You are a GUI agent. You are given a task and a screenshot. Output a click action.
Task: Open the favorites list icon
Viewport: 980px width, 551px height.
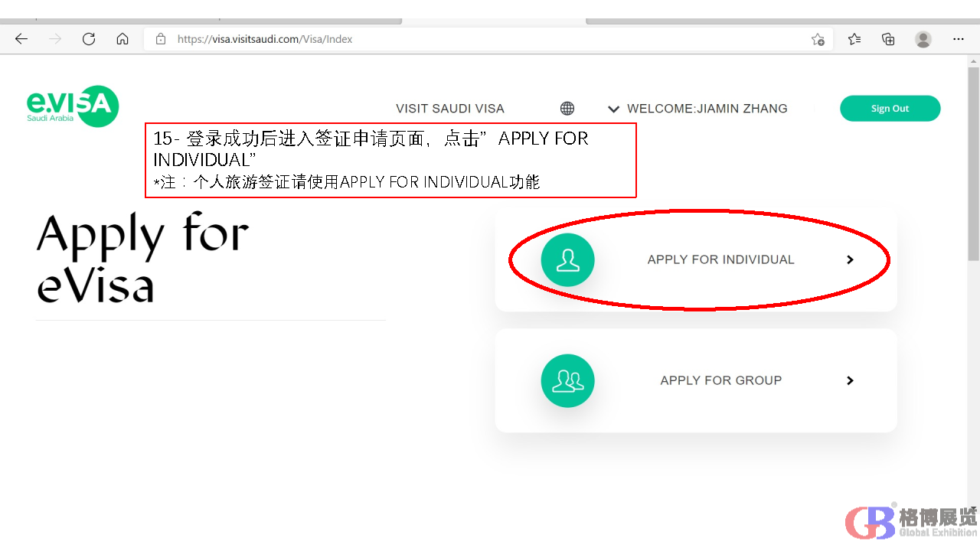click(x=854, y=39)
